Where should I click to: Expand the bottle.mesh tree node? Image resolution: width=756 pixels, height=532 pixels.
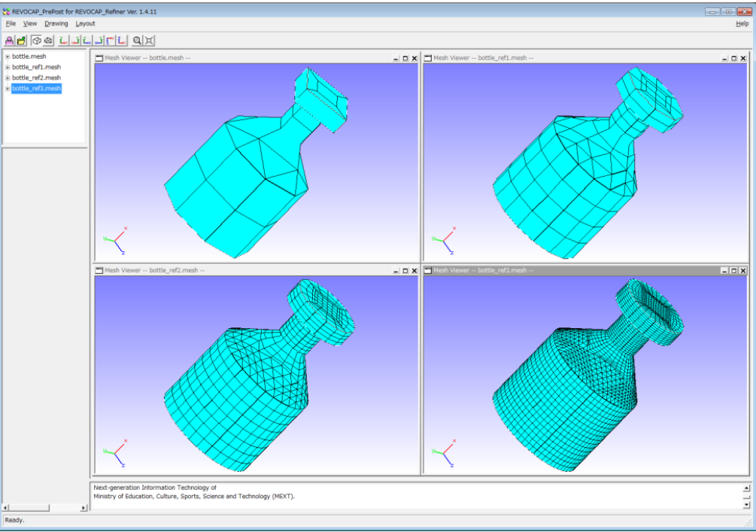(x=8, y=56)
